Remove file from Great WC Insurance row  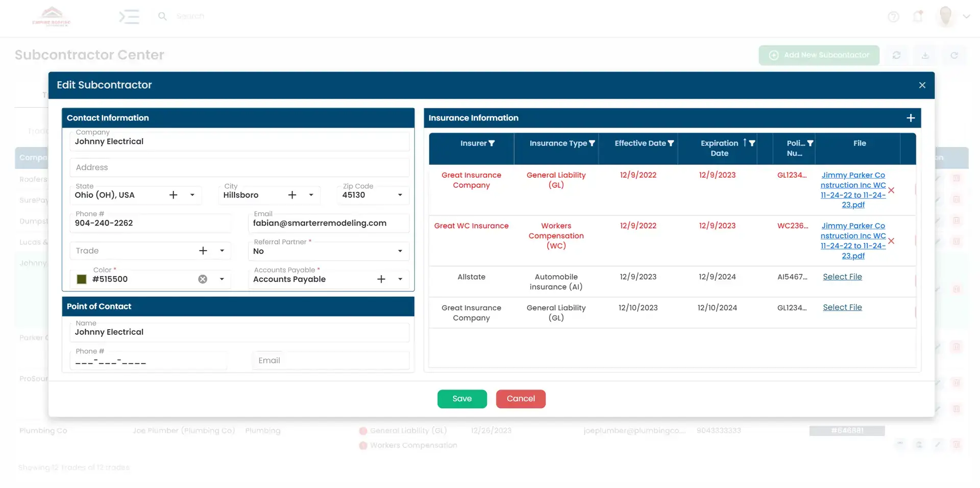[x=891, y=241]
